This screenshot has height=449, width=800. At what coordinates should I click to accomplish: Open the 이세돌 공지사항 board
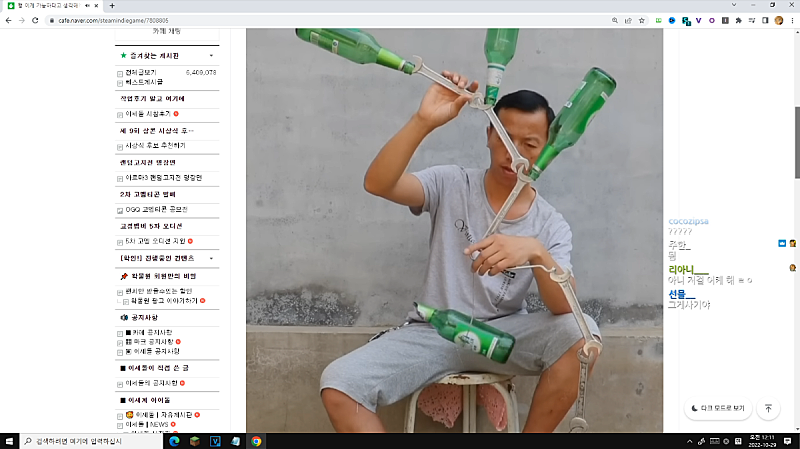(x=152, y=351)
